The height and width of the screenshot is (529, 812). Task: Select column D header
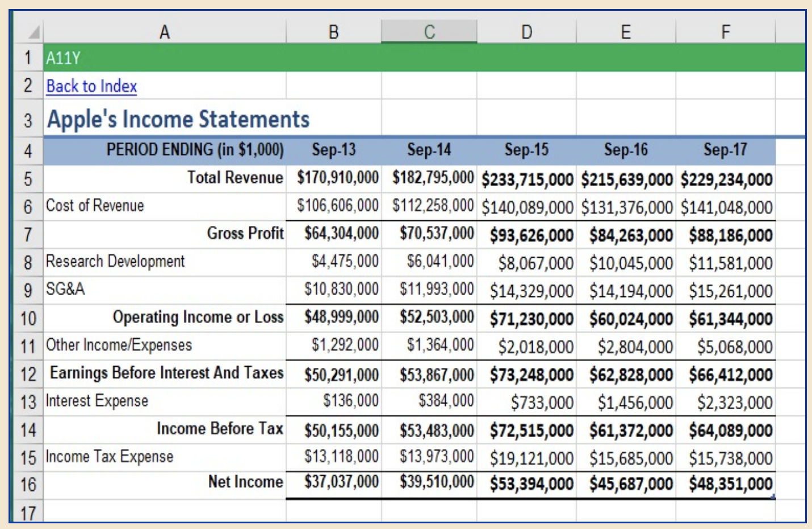[526, 32]
